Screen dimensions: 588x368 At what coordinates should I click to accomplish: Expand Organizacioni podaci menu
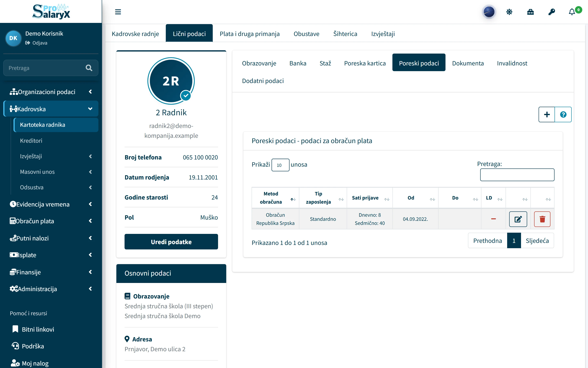tap(51, 92)
